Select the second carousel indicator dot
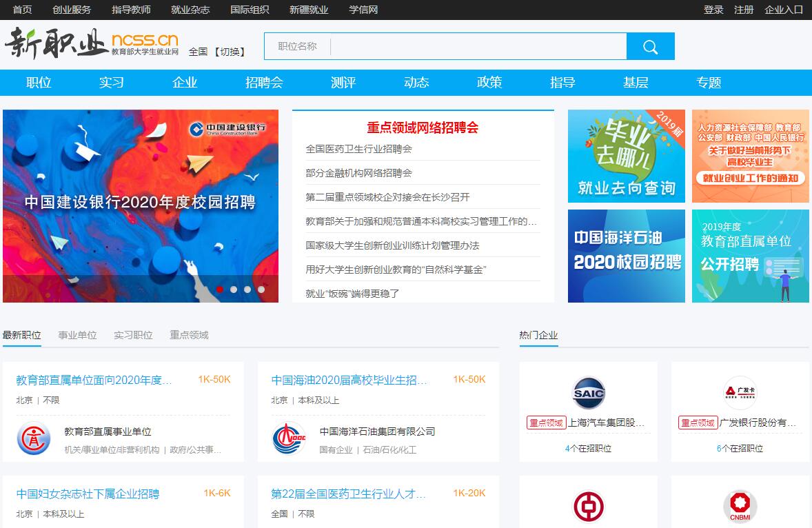This screenshot has width=812, height=528. pos(234,290)
